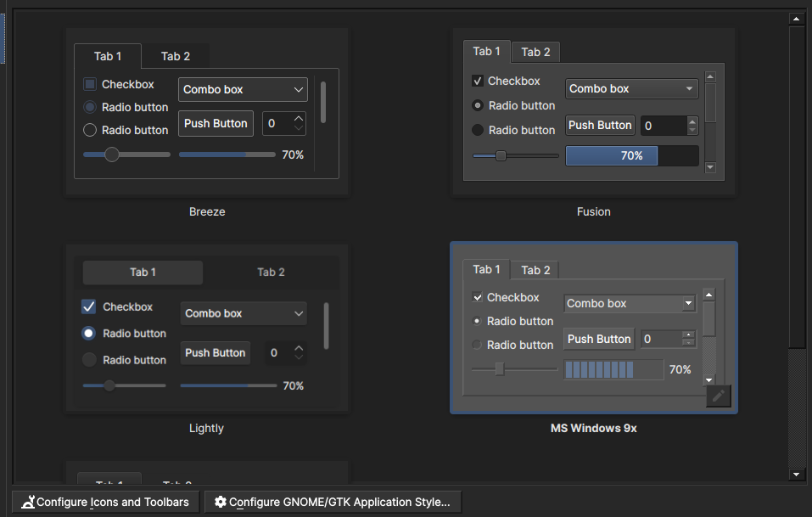Open the Combo box in MS Windows 9x preview

630,303
